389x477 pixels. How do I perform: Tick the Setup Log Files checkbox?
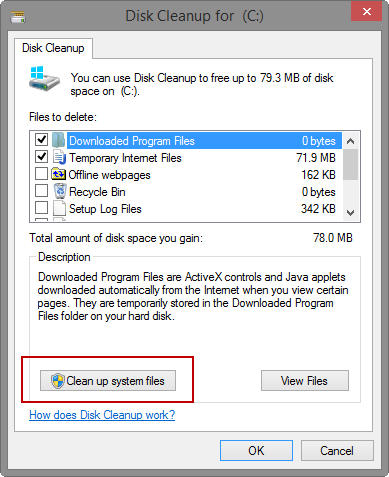point(41,208)
